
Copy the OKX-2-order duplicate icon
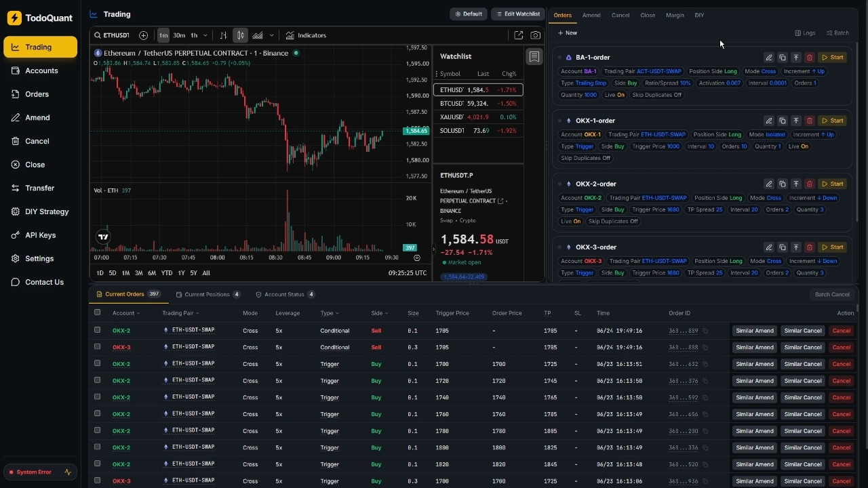[x=782, y=184]
